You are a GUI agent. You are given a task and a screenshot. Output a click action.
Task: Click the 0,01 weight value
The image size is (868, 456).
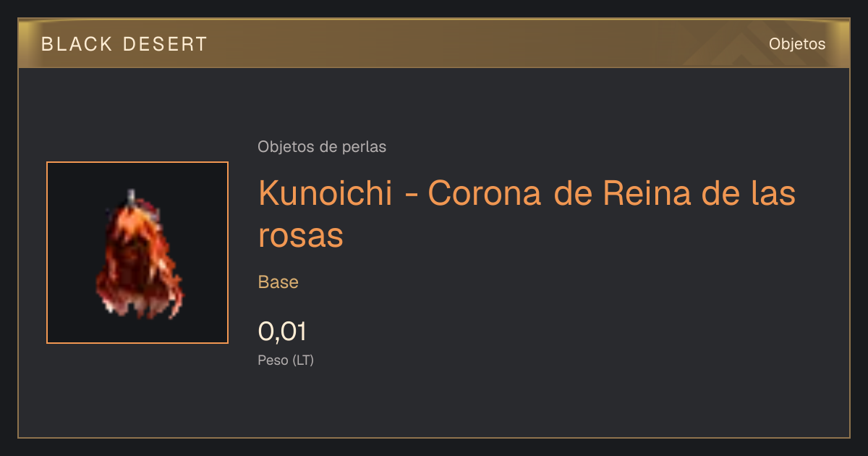pos(282,332)
